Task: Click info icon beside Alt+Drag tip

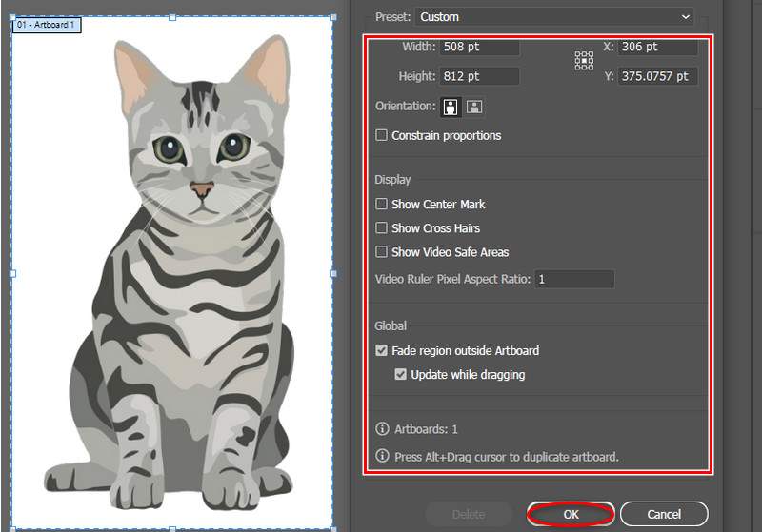Action: (382, 456)
